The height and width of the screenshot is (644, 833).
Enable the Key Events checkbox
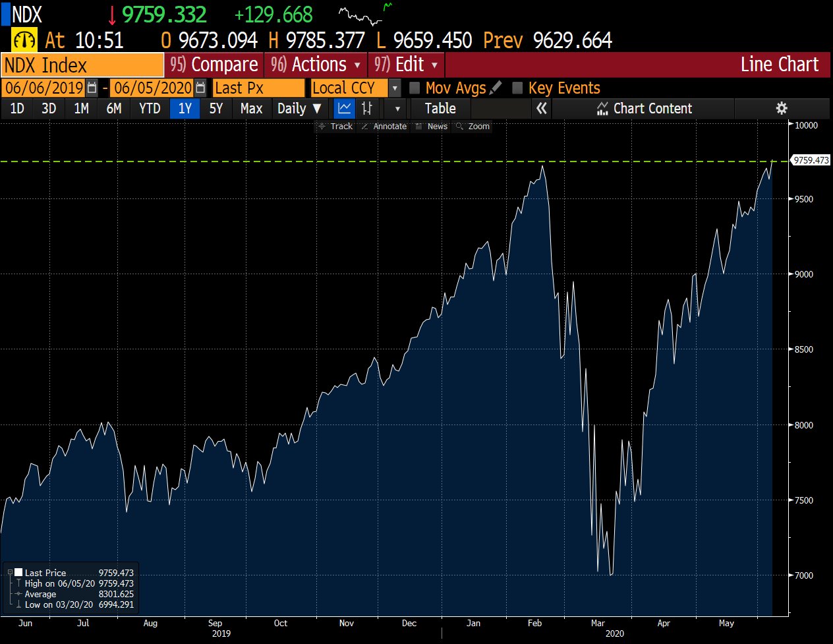pos(517,88)
